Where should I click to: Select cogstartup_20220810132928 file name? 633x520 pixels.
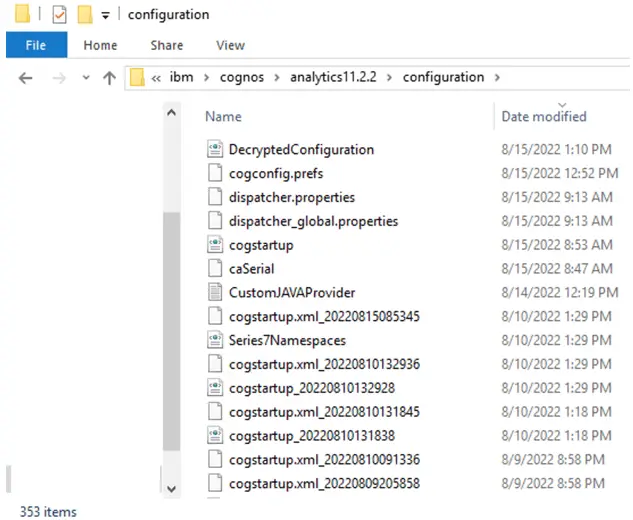[312, 388]
